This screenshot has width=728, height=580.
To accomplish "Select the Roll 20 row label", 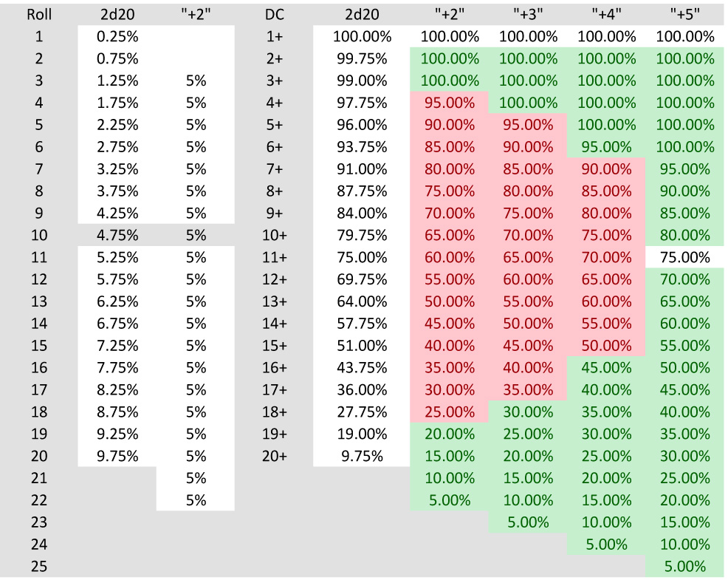I will coord(39,456).
